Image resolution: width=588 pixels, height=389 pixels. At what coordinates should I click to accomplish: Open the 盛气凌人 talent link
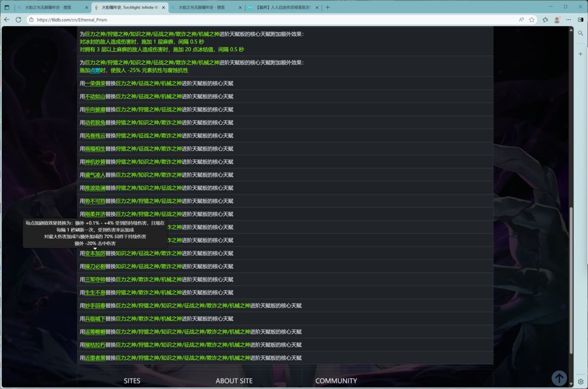tap(95, 175)
